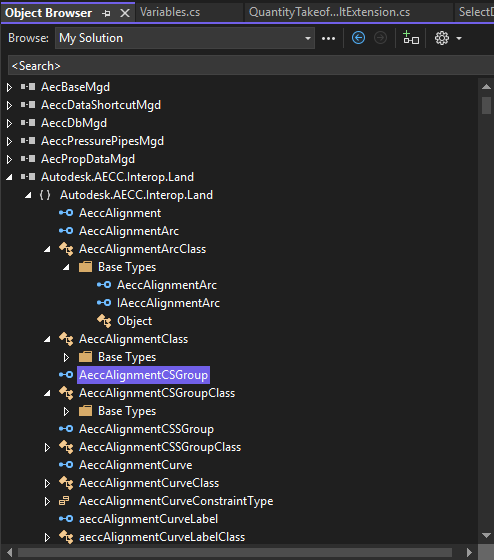Expand the AeccAlignmentCurveConstraintType node
Viewport: 494px width, 560px height.
[47, 501]
